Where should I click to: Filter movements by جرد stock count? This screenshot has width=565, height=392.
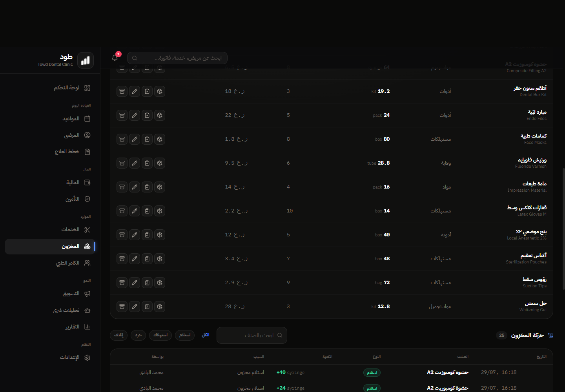pos(139,335)
